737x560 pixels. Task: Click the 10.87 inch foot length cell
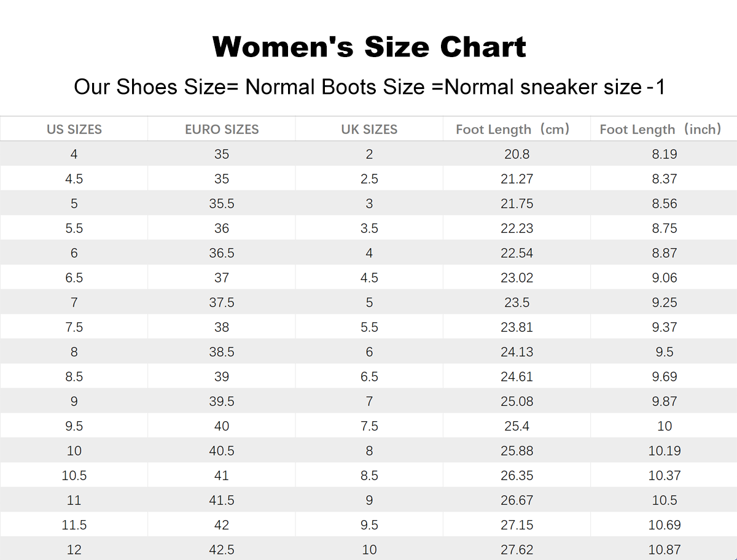665,550
